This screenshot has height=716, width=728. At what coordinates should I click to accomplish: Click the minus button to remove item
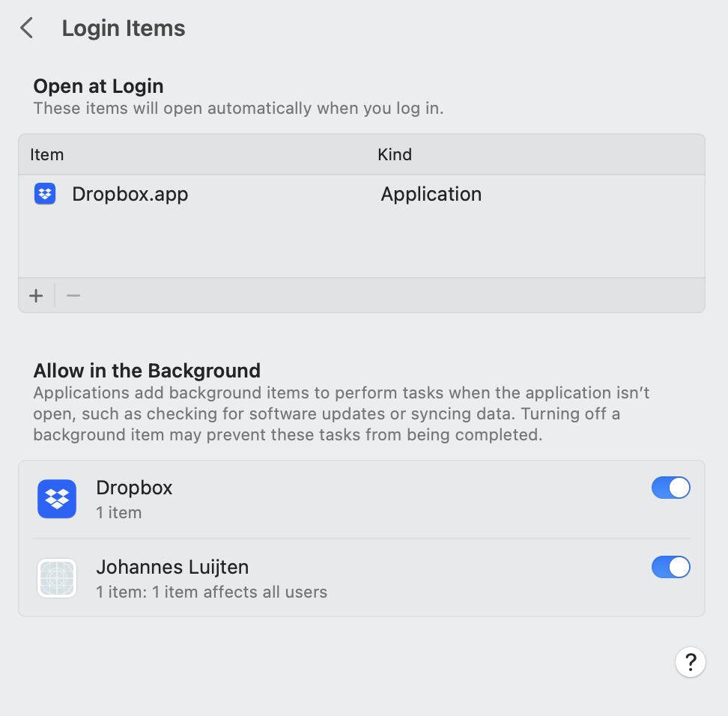[73, 296]
